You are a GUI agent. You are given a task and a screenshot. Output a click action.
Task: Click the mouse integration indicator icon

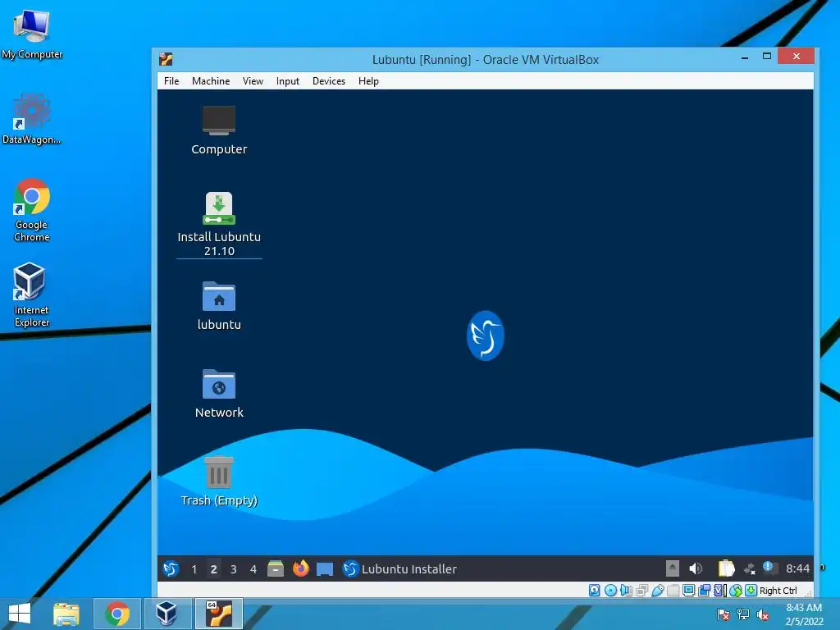[x=736, y=591]
